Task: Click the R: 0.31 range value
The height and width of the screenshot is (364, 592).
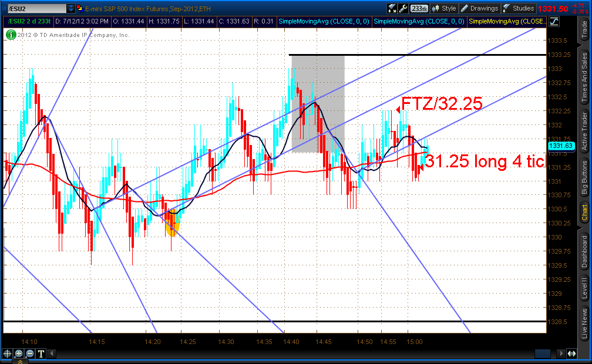Action: pos(263,22)
